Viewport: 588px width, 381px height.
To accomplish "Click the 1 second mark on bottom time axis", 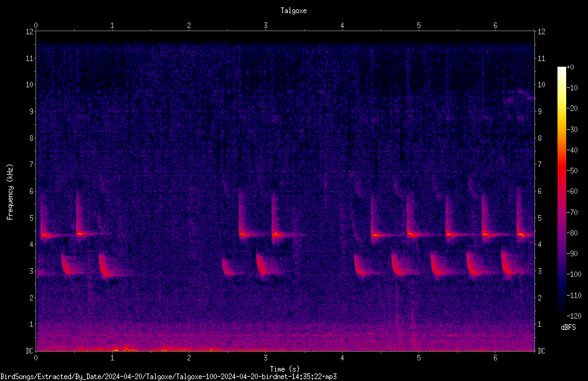I will click(112, 358).
